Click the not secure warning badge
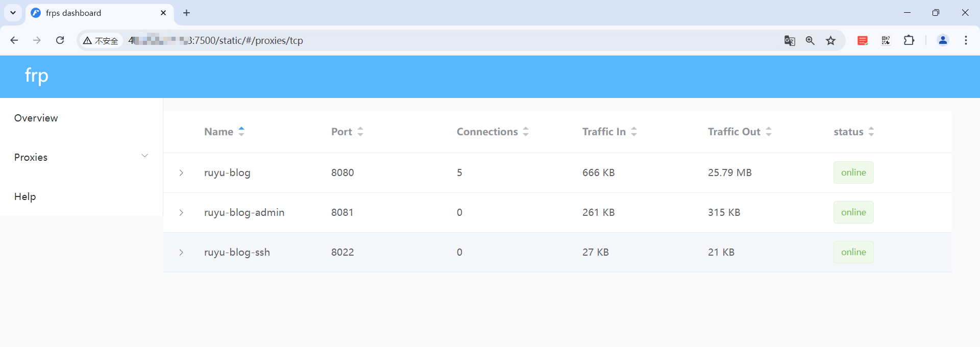 [101, 40]
